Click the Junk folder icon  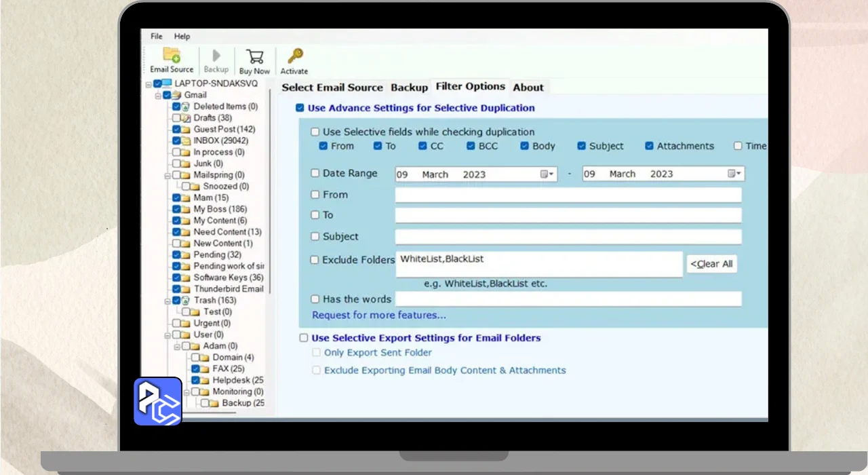[186, 164]
